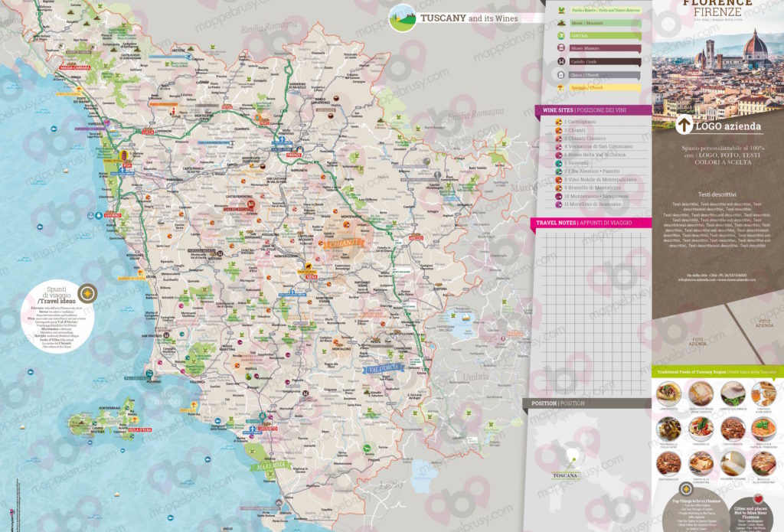Click the compass icon beside Travel ideas
The image size is (784, 532).
coord(87,293)
